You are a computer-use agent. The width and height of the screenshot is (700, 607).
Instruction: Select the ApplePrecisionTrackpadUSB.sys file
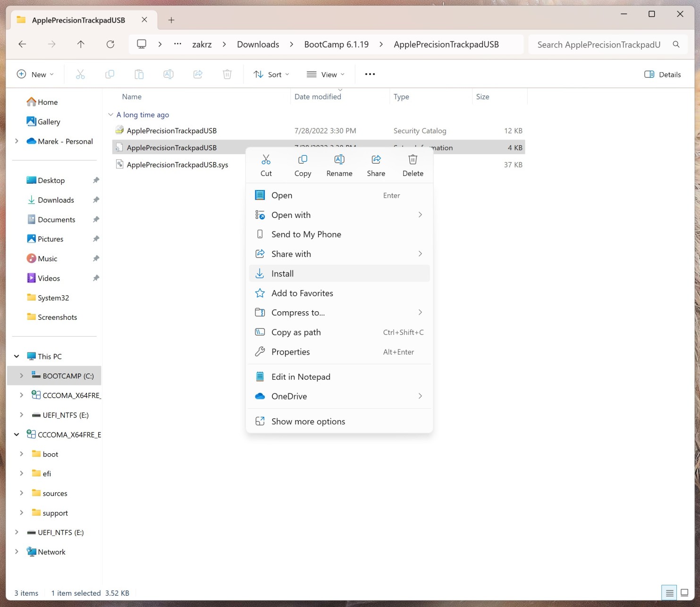pyautogui.click(x=177, y=165)
